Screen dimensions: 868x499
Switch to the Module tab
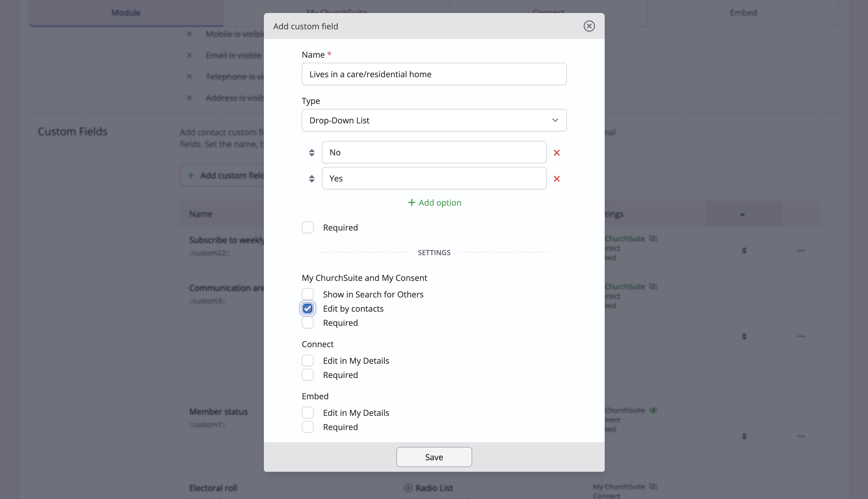click(126, 13)
